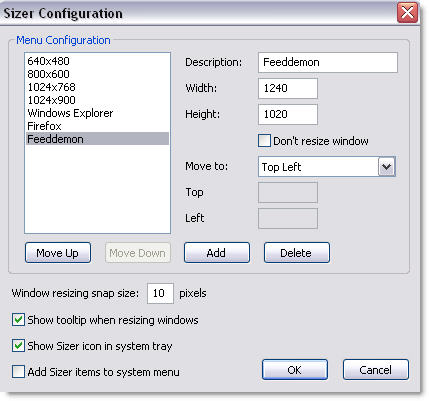Screen dimensions: 429x401
Task: Select the highlighted Feeddemon list entry
Action: pos(97,139)
